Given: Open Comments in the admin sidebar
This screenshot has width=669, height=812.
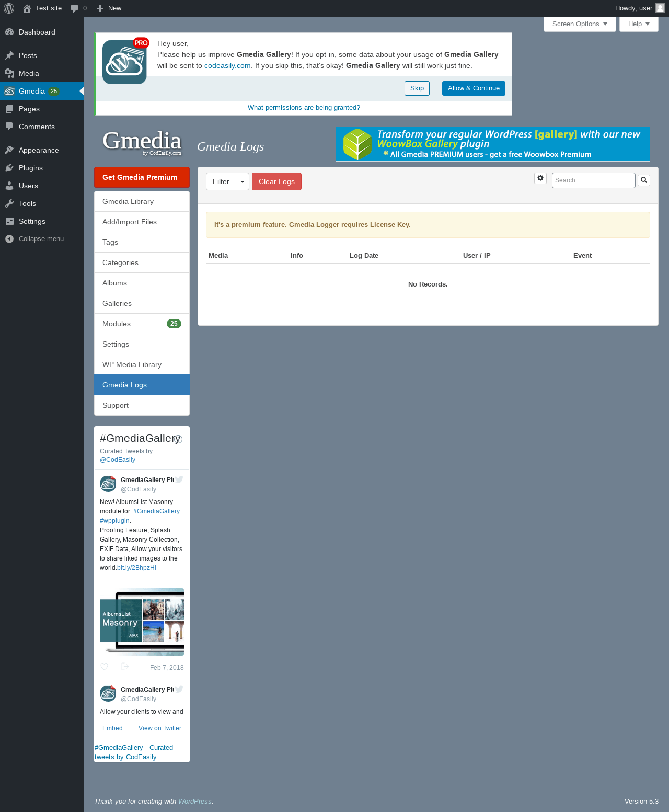Looking at the screenshot, I should pyautogui.click(x=42, y=127).
